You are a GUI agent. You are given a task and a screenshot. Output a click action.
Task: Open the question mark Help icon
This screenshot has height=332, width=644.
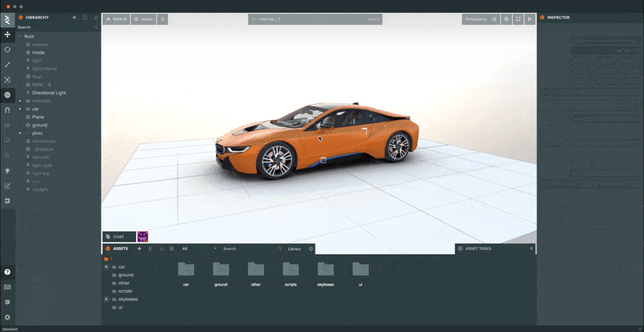[x=7, y=272]
